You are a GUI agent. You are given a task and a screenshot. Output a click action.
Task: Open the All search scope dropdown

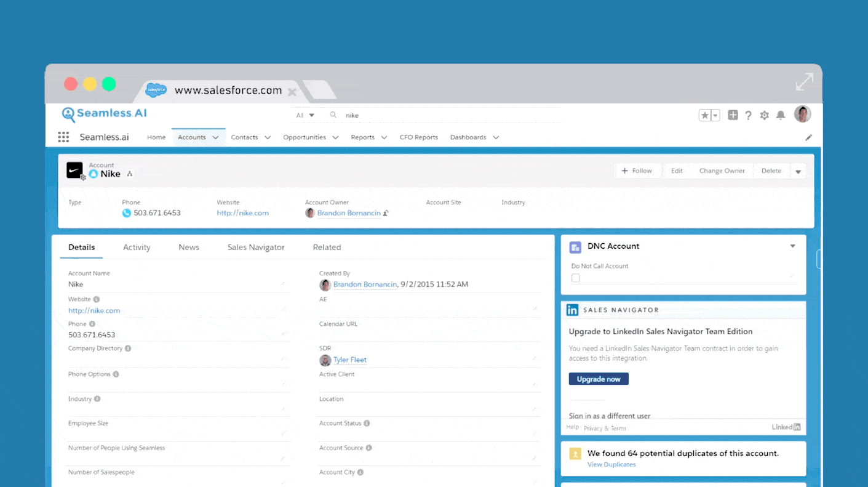[305, 115]
